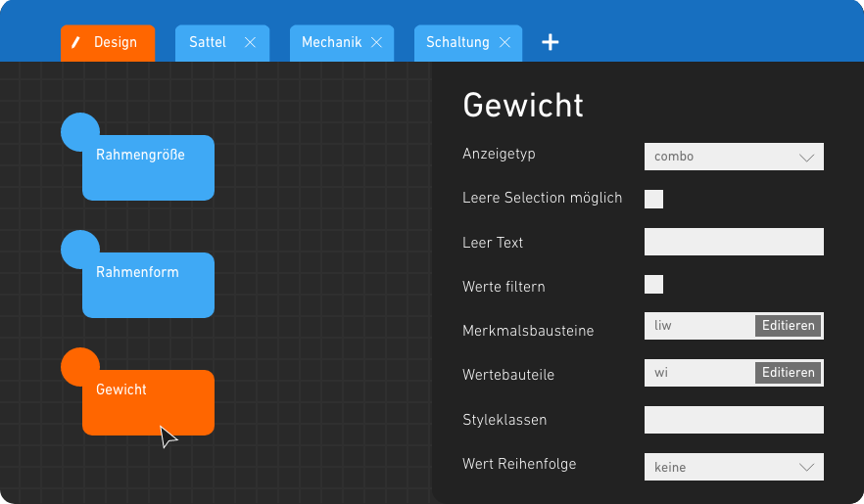
Task: Select the Rahmenform node on canvas
Action: [148, 286]
